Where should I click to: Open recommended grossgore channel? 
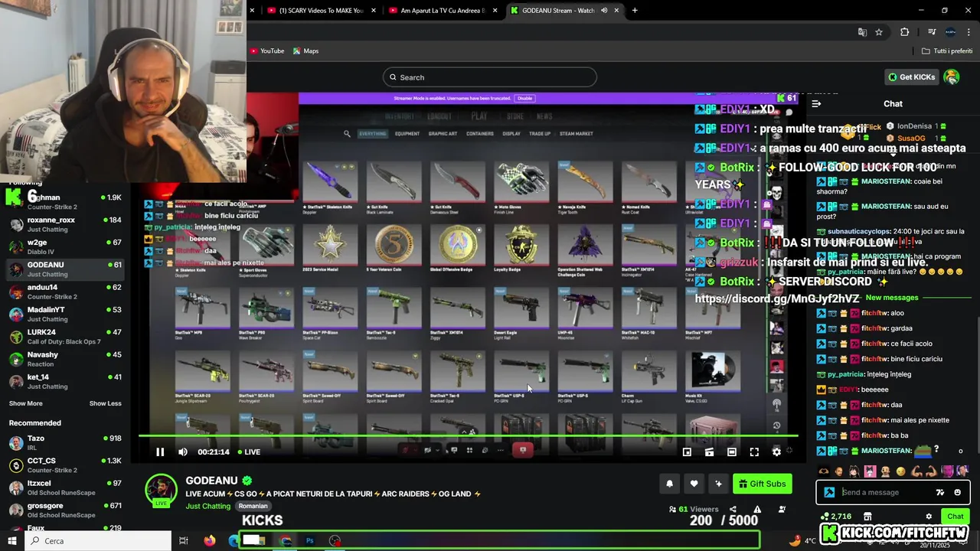65,510
